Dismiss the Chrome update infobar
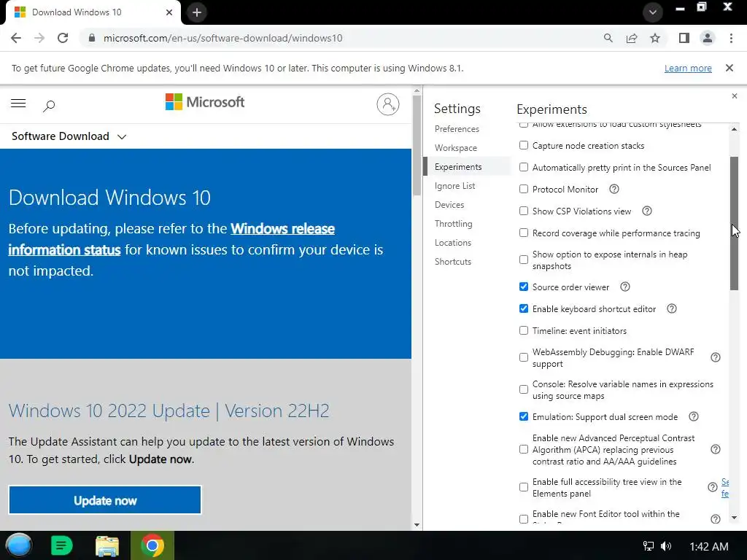The height and width of the screenshot is (560, 747). pyautogui.click(x=729, y=68)
